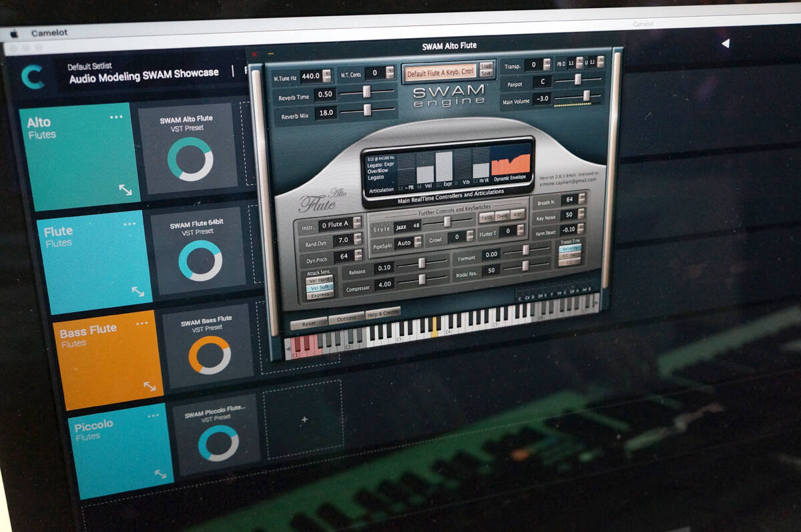
Task: Expand the Alto layer with arrows icon
Action: (125, 190)
